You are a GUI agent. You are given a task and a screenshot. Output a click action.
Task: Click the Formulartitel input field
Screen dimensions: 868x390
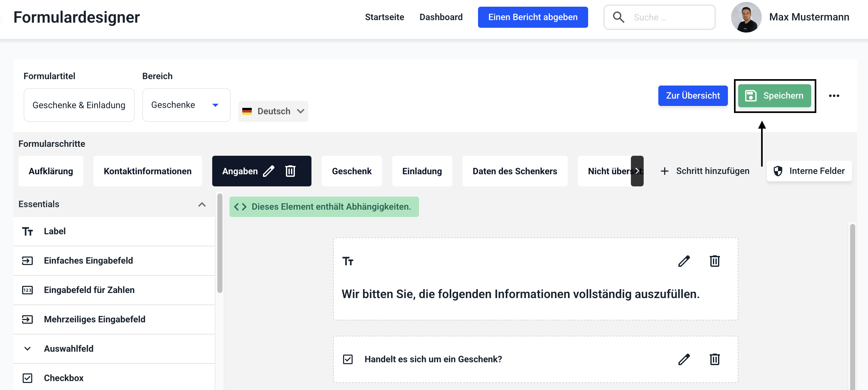79,105
